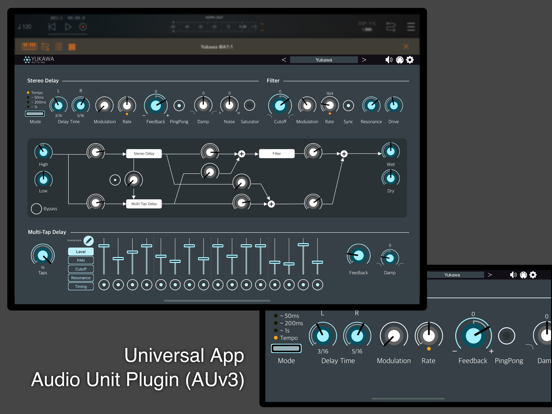This screenshot has width=552, height=414.
Task: Select the Level tab in Multi-Tap Delay
Action: click(x=81, y=252)
